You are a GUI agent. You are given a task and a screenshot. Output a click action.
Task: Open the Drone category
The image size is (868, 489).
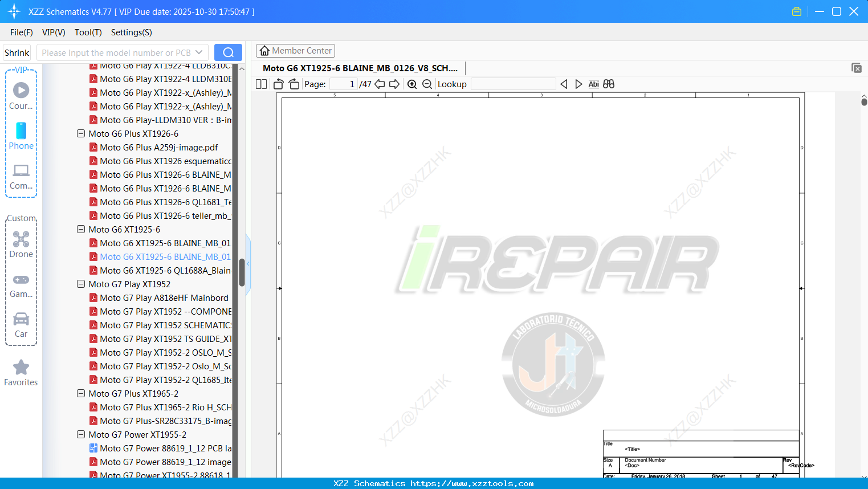pyautogui.click(x=21, y=244)
